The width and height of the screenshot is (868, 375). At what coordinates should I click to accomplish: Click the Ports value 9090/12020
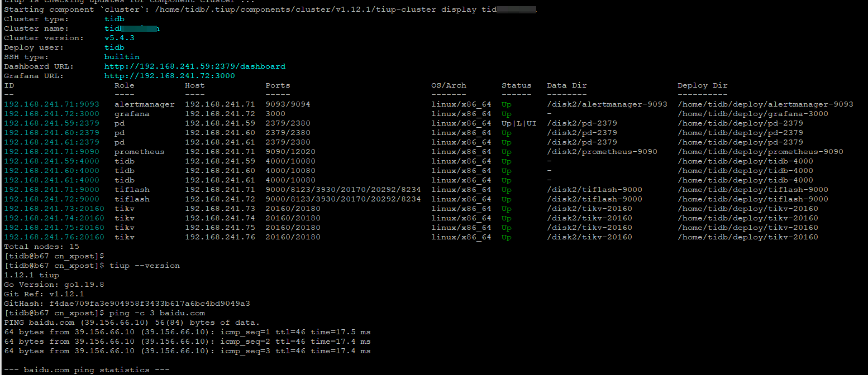click(290, 152)
